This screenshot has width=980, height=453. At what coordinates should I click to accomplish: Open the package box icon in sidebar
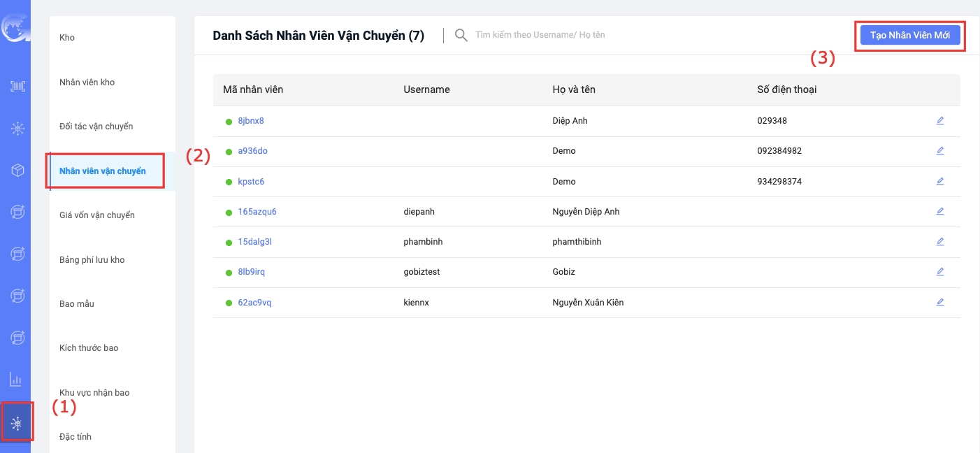click(x=17, y=170)
